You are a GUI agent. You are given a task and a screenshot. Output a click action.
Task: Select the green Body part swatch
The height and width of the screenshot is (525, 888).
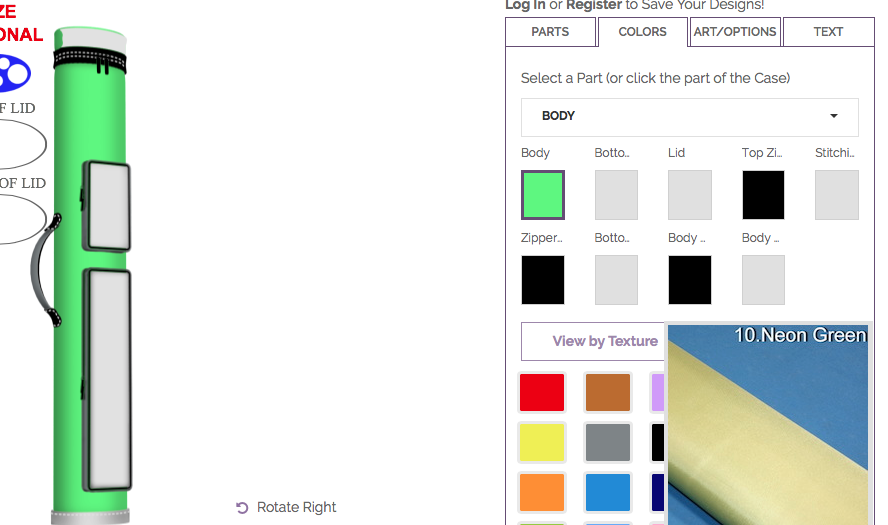[x=543, y=195]
